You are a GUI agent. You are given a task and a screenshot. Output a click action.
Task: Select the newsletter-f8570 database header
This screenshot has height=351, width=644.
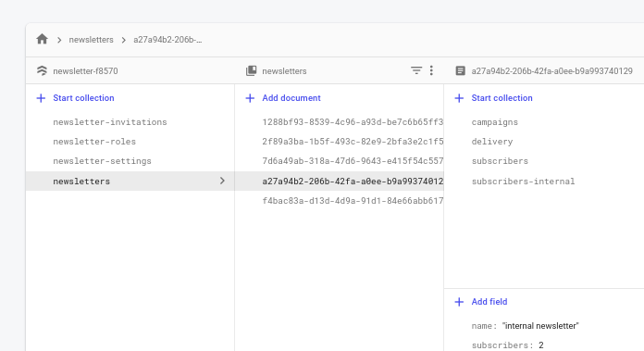pos(85,71)
